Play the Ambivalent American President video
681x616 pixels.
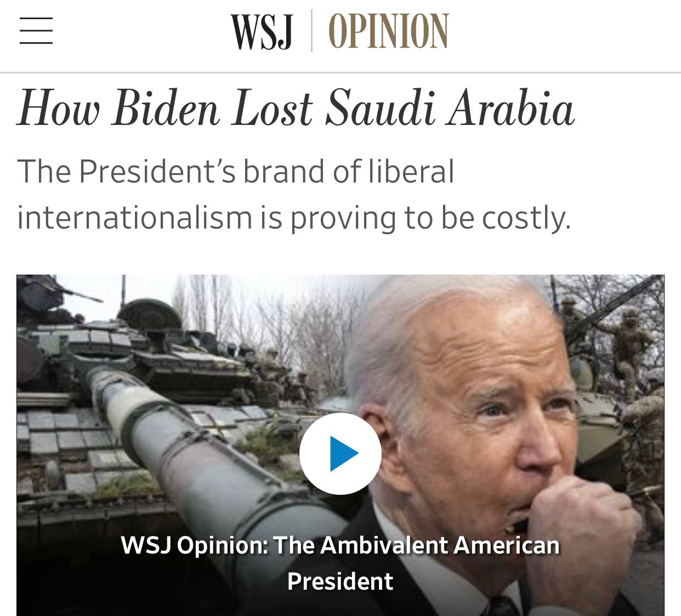(340, 453)
